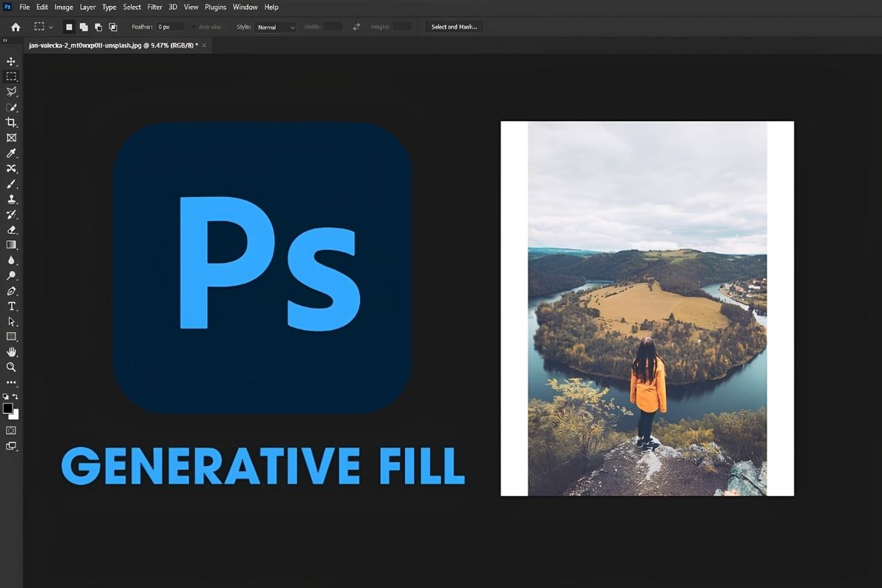
Task: Select the Eyedropper tool
Action: click(11, 153)
